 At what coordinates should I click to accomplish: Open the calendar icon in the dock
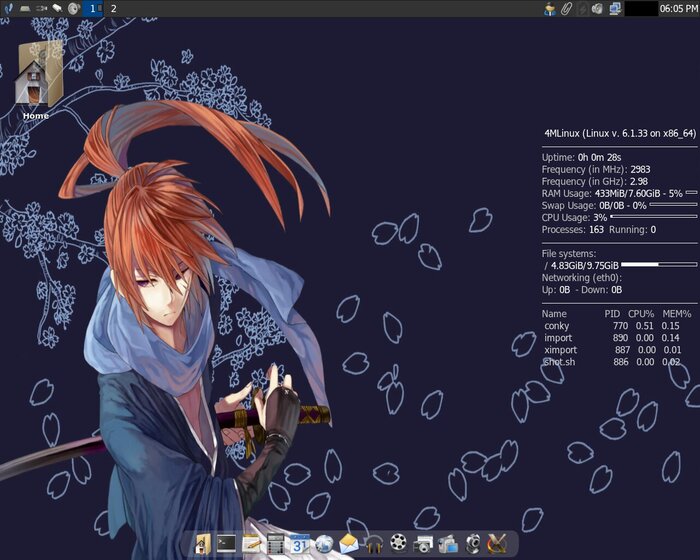coord(299,544)
